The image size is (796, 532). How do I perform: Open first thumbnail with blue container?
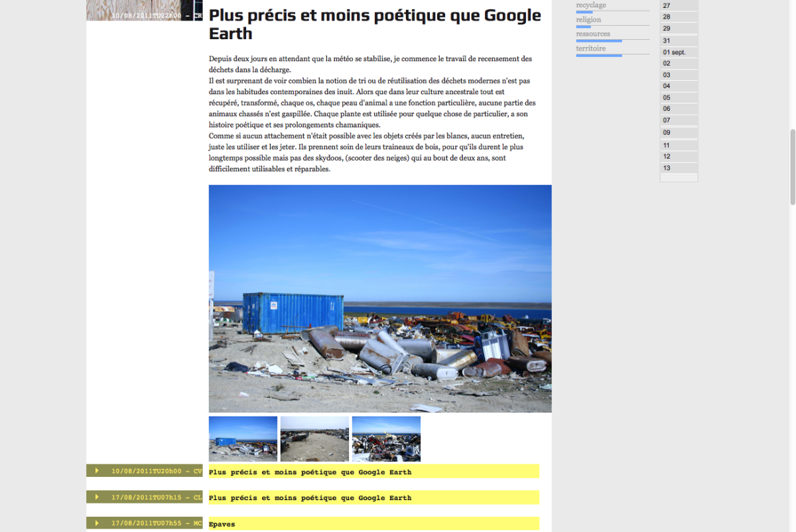[243, 438]
